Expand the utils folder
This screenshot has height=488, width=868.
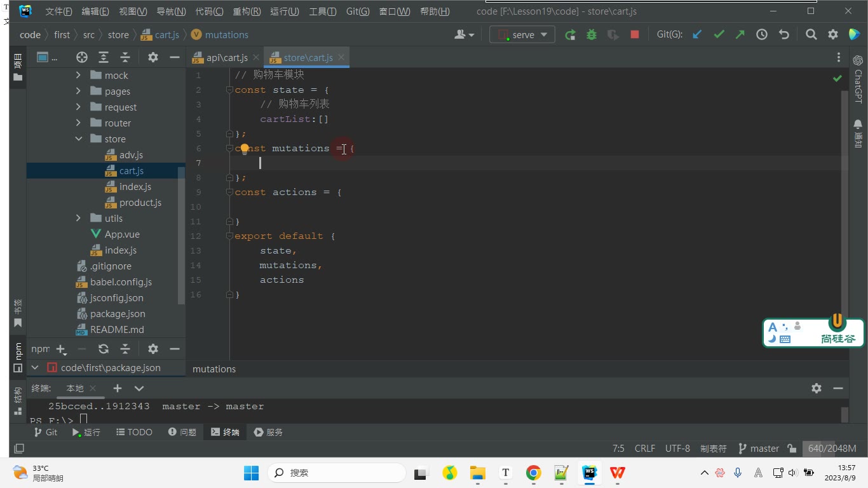(79, 218)
